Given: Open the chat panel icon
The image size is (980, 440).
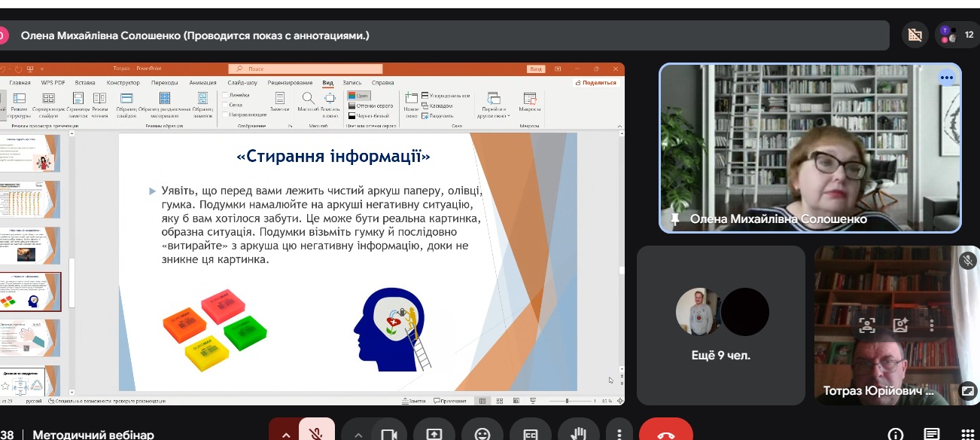Looking at the screenshot, I should point(932,434).
